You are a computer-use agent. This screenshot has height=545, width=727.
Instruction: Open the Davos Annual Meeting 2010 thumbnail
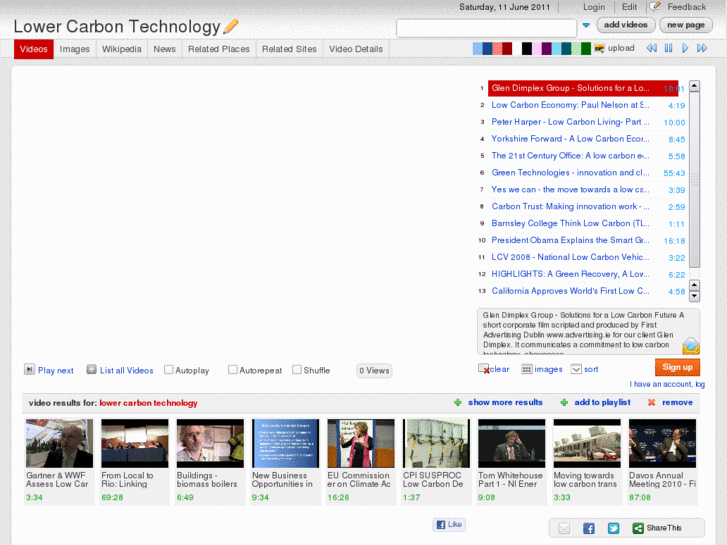pyautogui.click(x=662, y=443)
